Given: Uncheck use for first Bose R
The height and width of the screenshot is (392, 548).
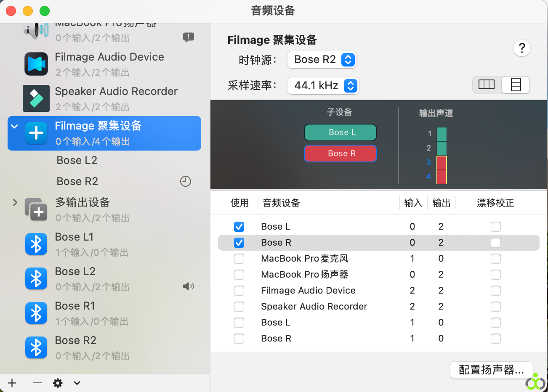Looking at the screenshot, I should tap(239, 243).
